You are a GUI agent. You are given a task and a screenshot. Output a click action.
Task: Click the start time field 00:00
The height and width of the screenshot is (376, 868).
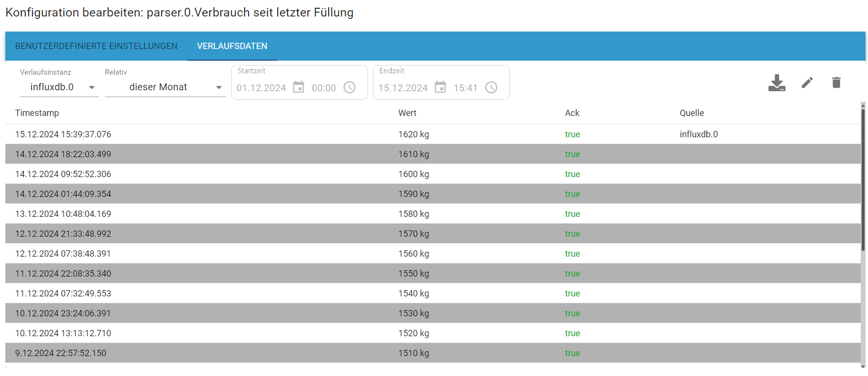click(x=324, y=88)
